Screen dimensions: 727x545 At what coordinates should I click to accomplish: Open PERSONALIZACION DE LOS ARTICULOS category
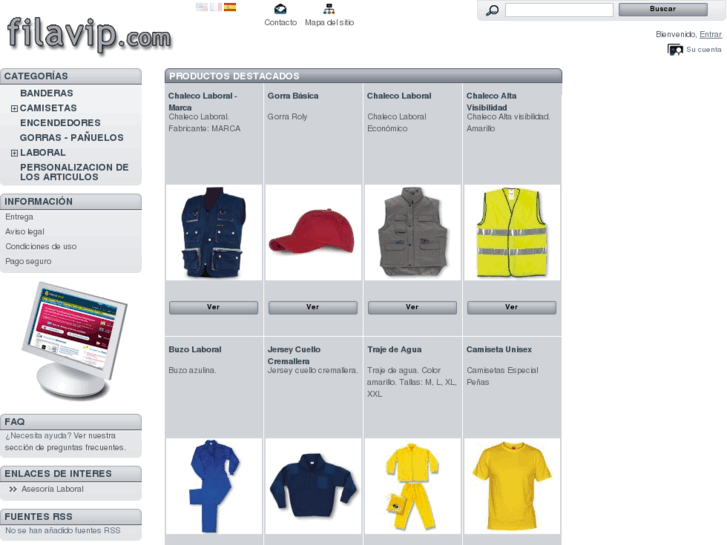pos(74,172)
